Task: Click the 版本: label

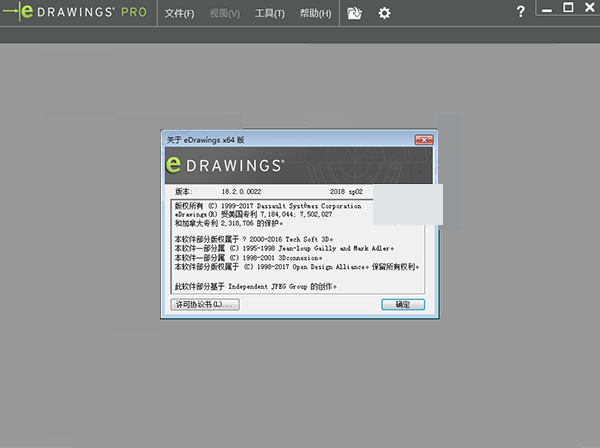Action: (184, 191)
